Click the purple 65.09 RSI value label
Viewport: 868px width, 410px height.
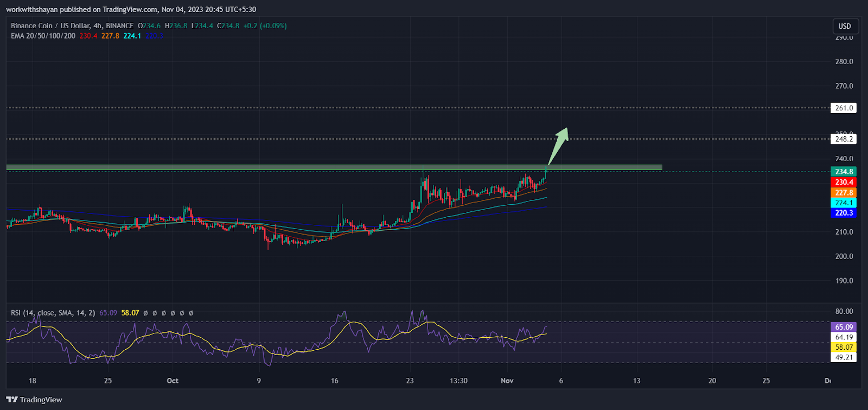tap(844, 327)
